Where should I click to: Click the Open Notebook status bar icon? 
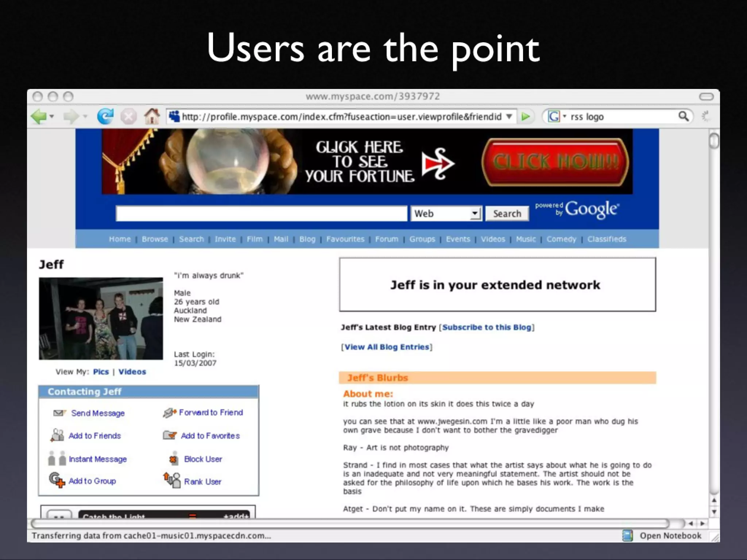click(x=627, y=536)
